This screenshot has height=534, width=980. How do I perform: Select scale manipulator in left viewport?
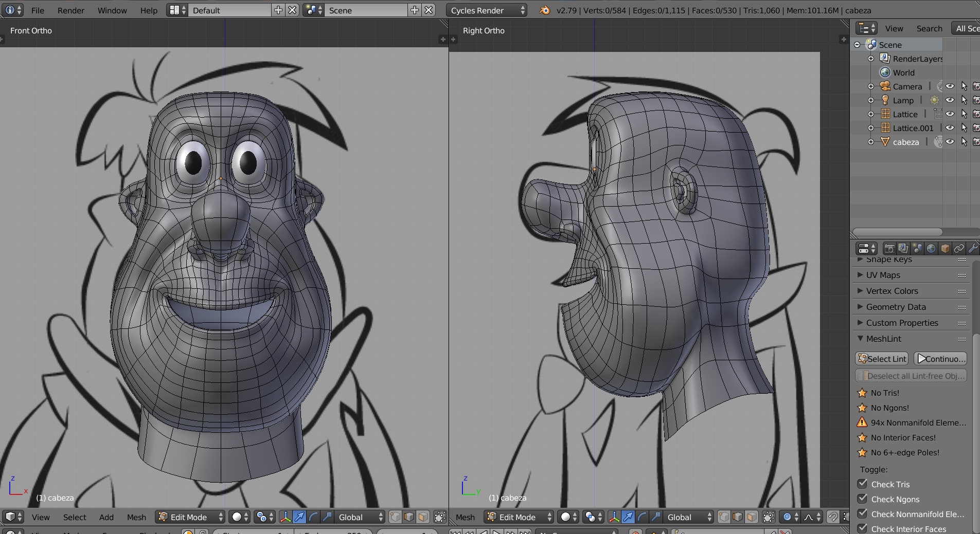point(327,517)
